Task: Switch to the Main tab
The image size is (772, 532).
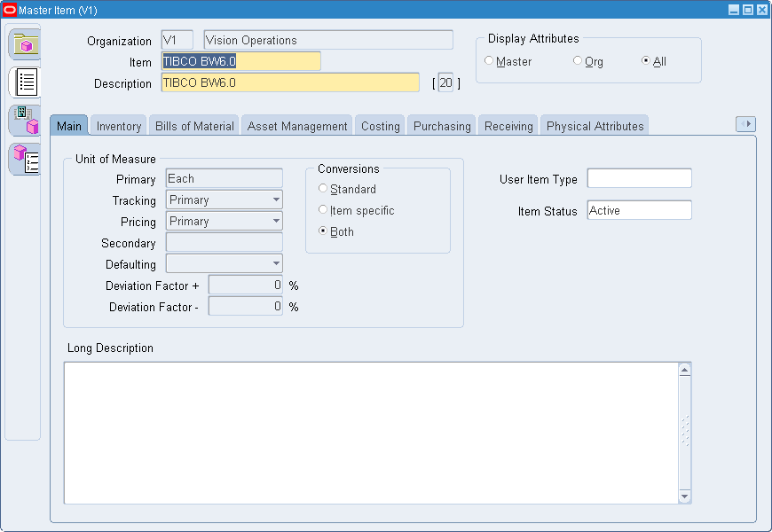Action: pos(69,126)
